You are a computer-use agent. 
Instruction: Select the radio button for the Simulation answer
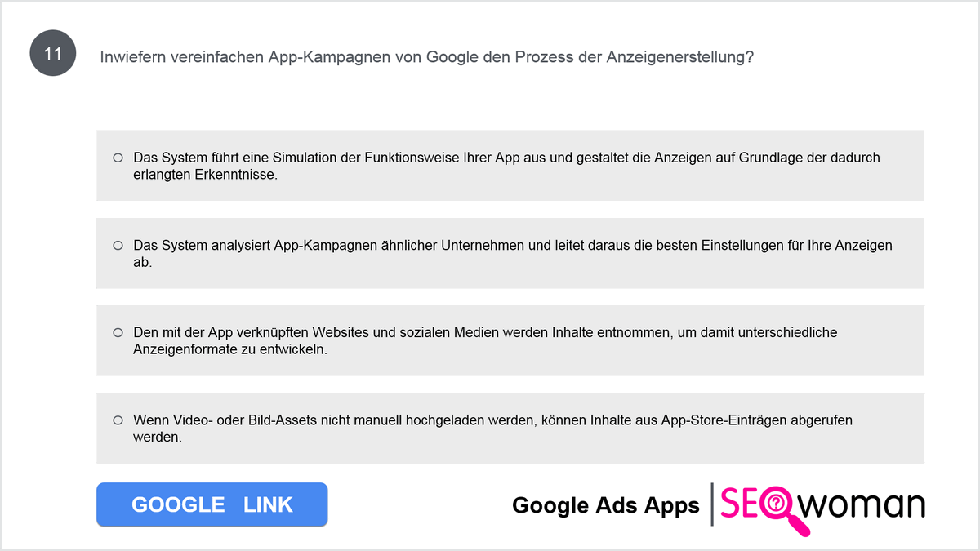click(118, 158)
